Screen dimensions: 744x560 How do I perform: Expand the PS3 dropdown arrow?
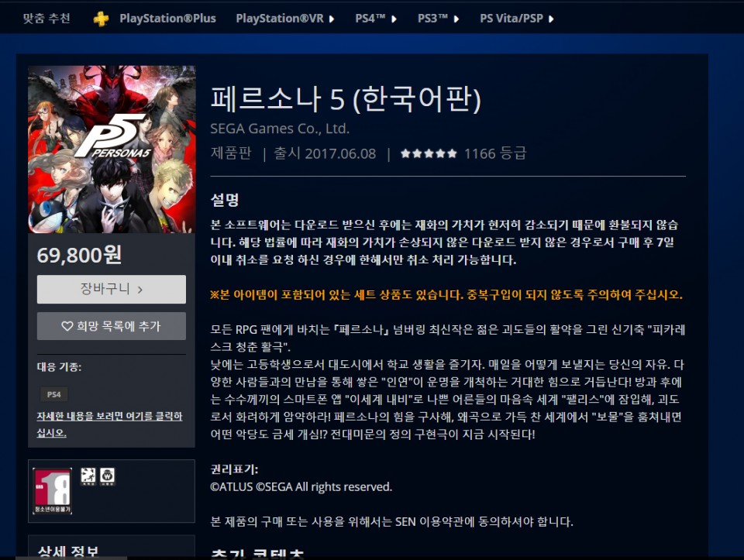[456, 19]
